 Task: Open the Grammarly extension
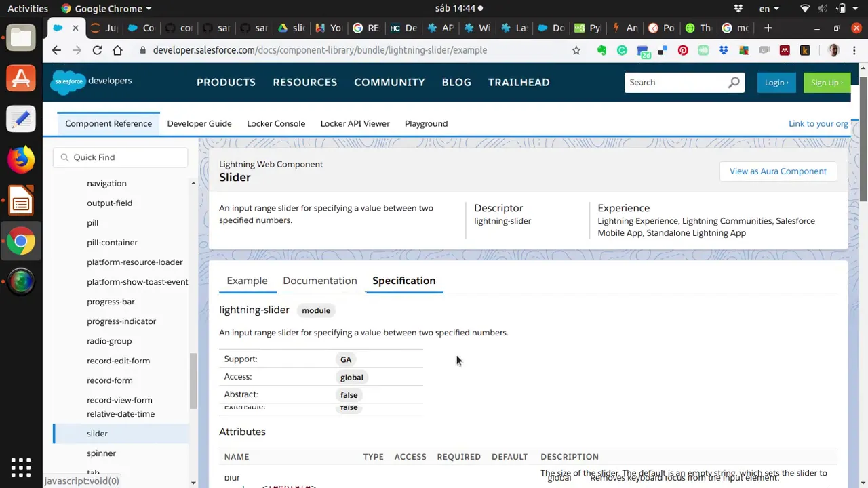622,50
